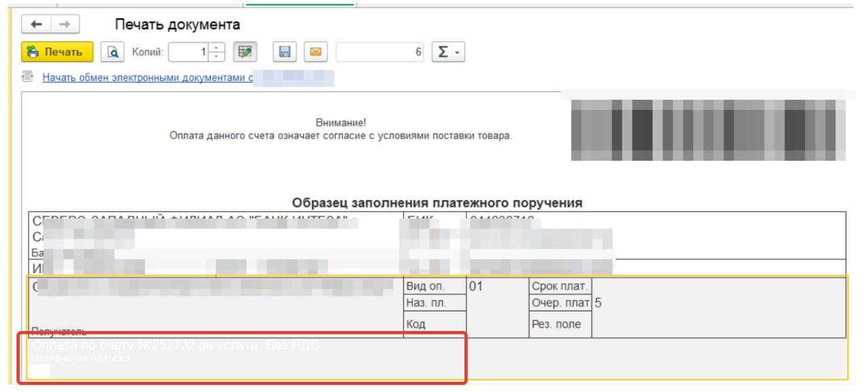Toggle document edit mode icon
Image resolution: width=868 pixels, height=392 pixels.
(245, 52)
